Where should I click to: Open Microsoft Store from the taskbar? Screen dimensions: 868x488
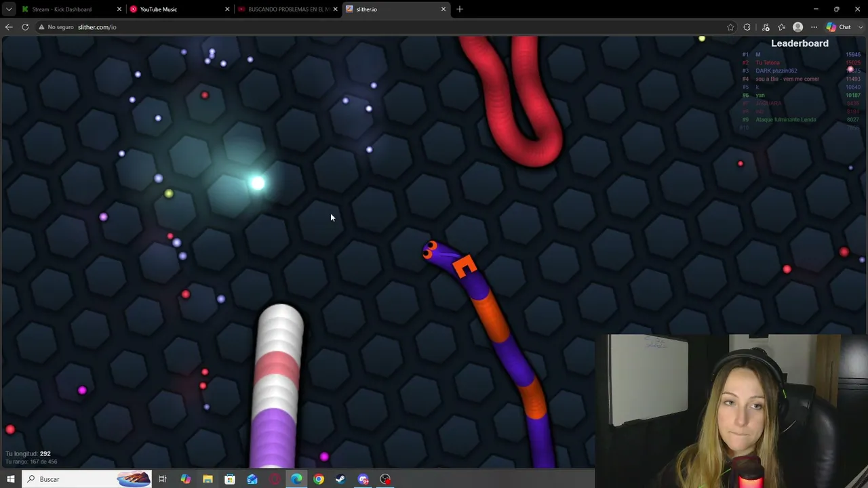(x=230, y=479)
